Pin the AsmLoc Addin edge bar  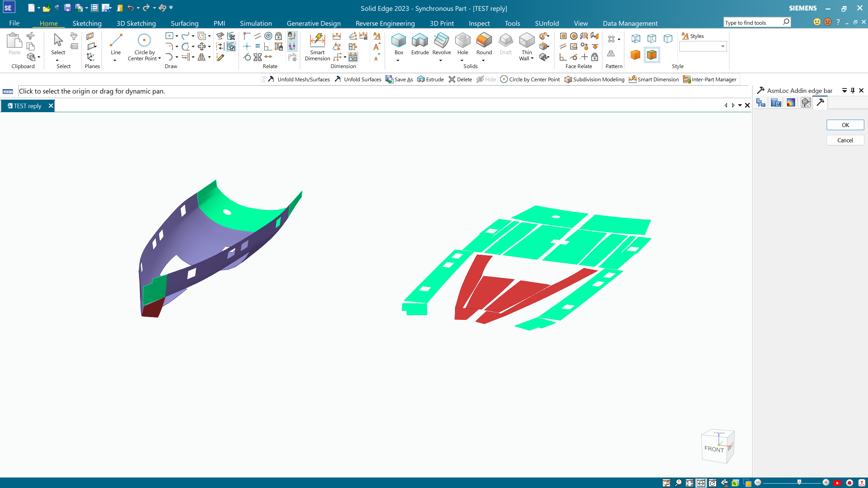click(x=853, y=90)
